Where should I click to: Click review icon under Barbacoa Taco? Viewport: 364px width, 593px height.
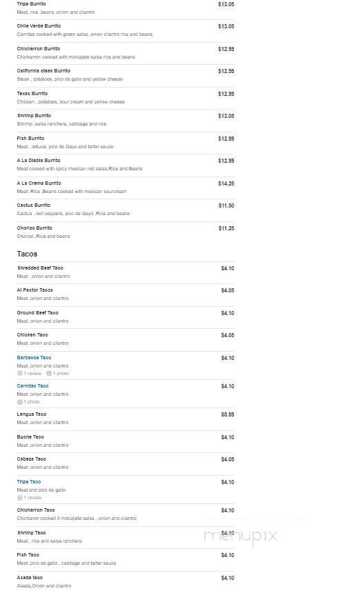click(x=20, y=373)
